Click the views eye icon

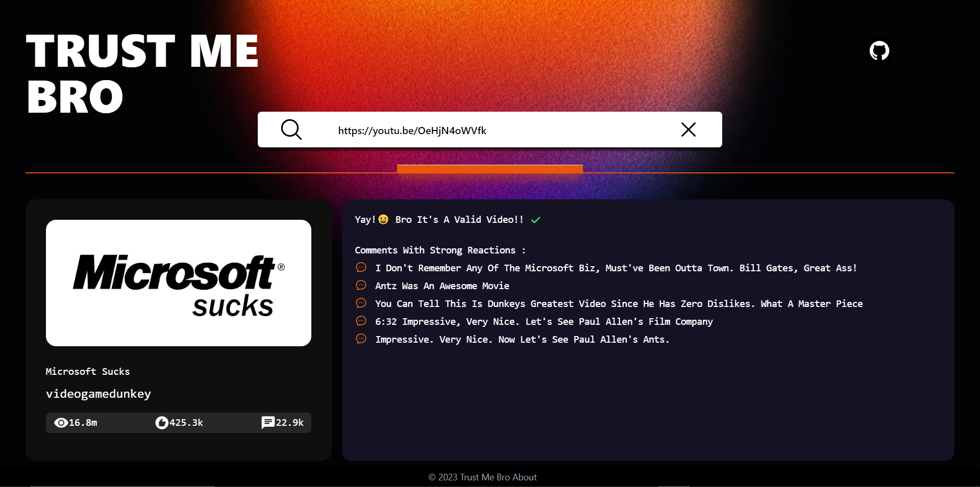(x=61, y=423)
